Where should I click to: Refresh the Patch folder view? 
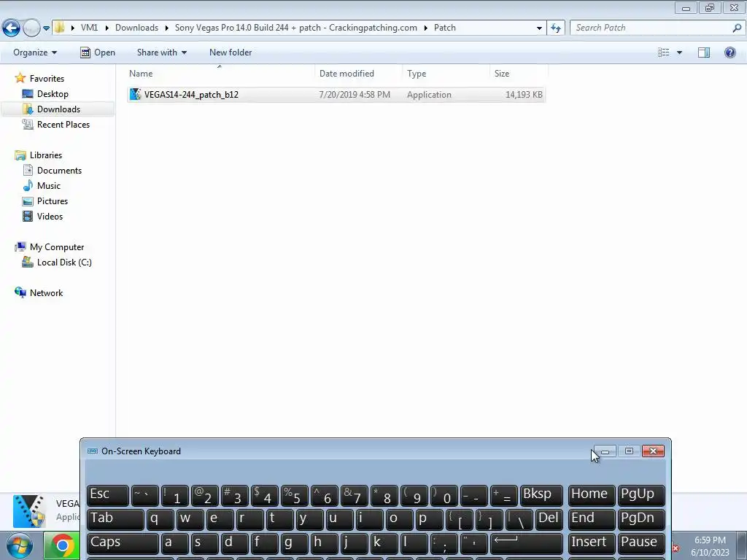555,28
